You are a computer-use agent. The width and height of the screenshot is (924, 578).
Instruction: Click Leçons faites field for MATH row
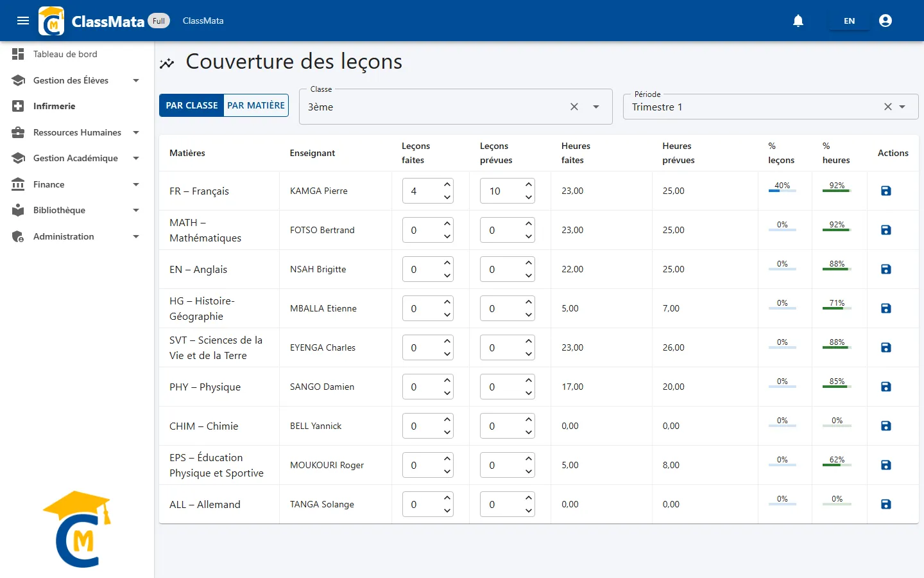tap(428, 230)
